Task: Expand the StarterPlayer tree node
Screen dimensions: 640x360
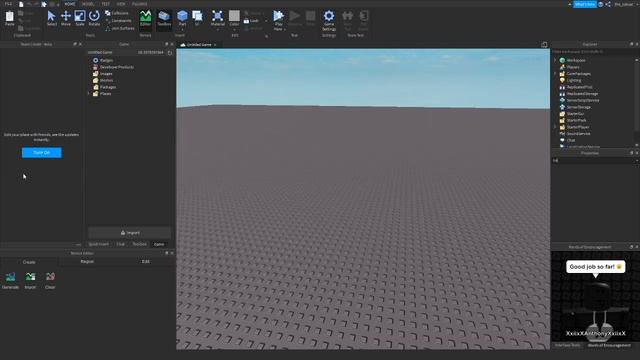Action: tap(555, 127)
